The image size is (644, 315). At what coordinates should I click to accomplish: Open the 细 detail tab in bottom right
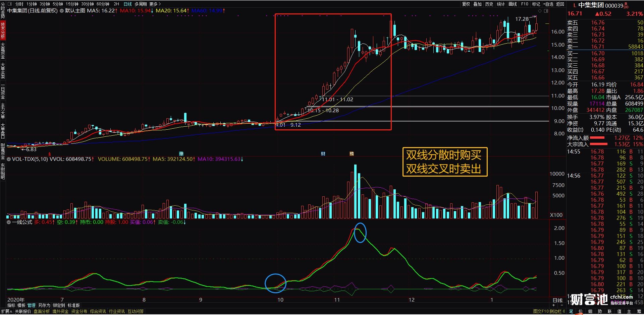(x=590, y=311)
